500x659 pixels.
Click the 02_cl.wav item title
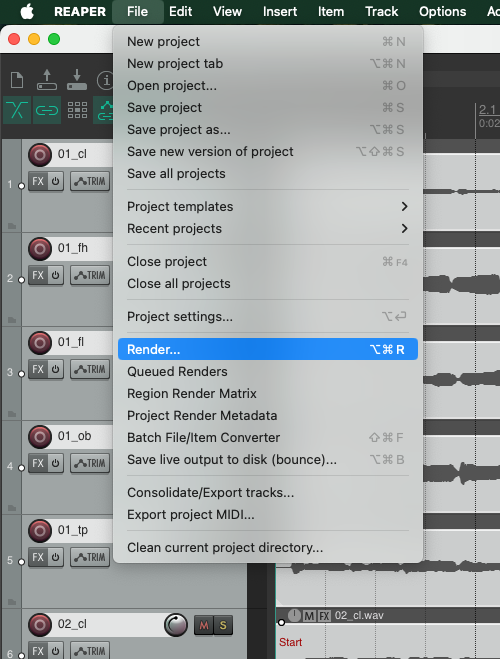tap(359, 616)
